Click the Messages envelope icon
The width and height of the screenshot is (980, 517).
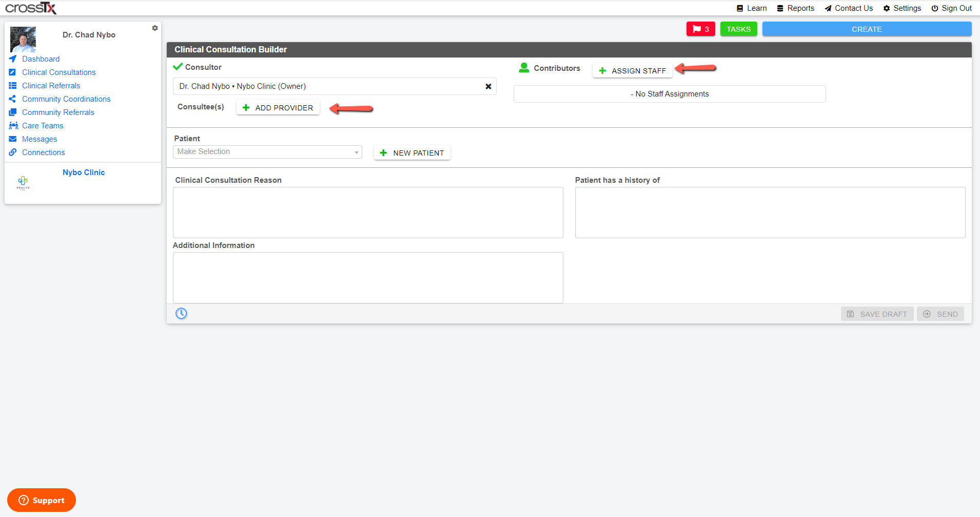coord(13,139)
